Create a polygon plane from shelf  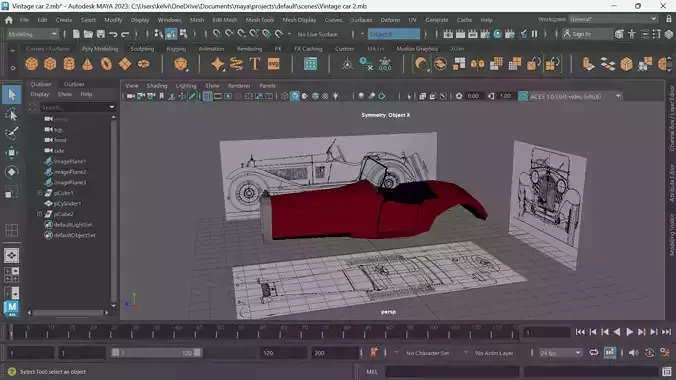click(125, 64)
